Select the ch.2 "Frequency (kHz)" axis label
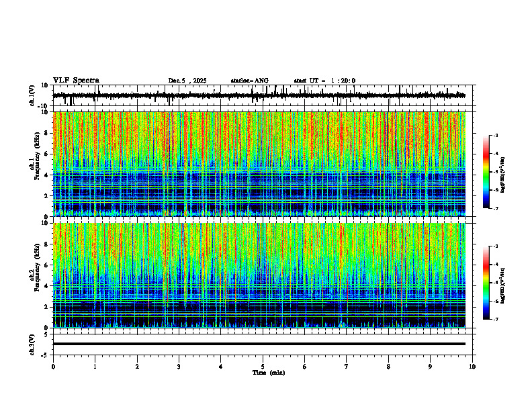This screenshot has height=411, width=532. pos(37,267)
